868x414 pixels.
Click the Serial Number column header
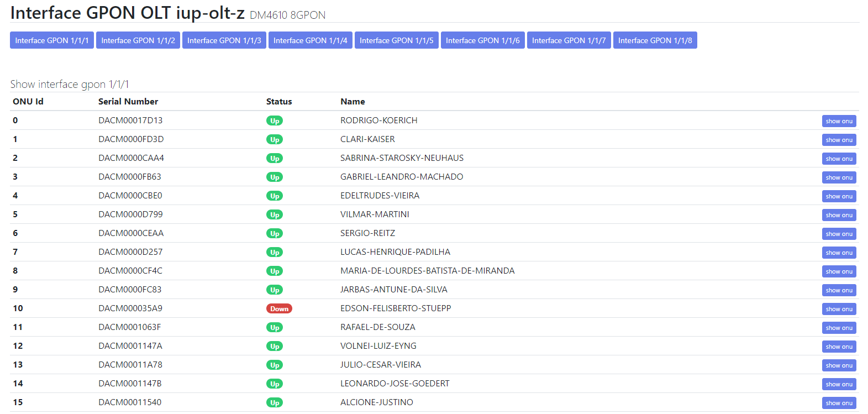[x=128, y=102]
